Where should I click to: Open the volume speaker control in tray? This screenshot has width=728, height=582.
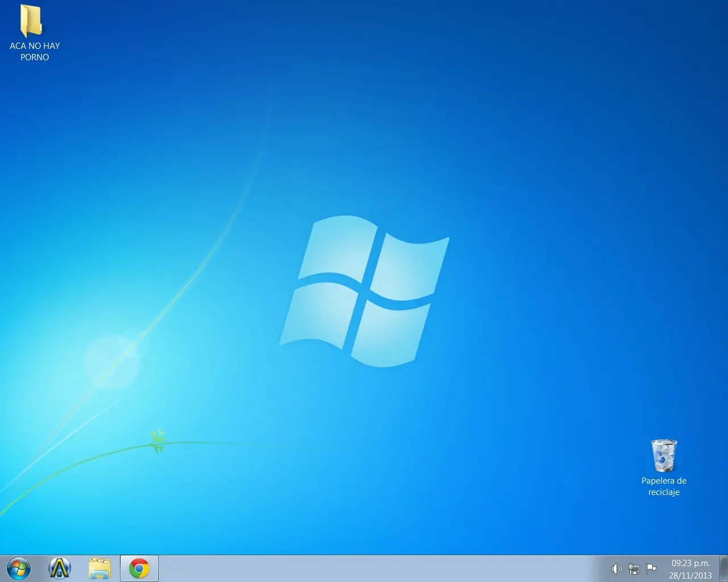click(x=617, y=568)
